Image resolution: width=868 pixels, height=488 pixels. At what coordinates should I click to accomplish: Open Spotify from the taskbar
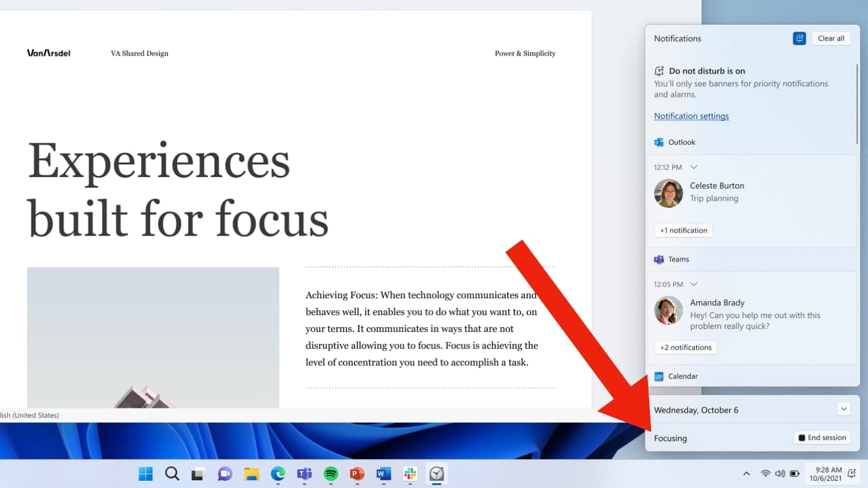tap(331, 474)
